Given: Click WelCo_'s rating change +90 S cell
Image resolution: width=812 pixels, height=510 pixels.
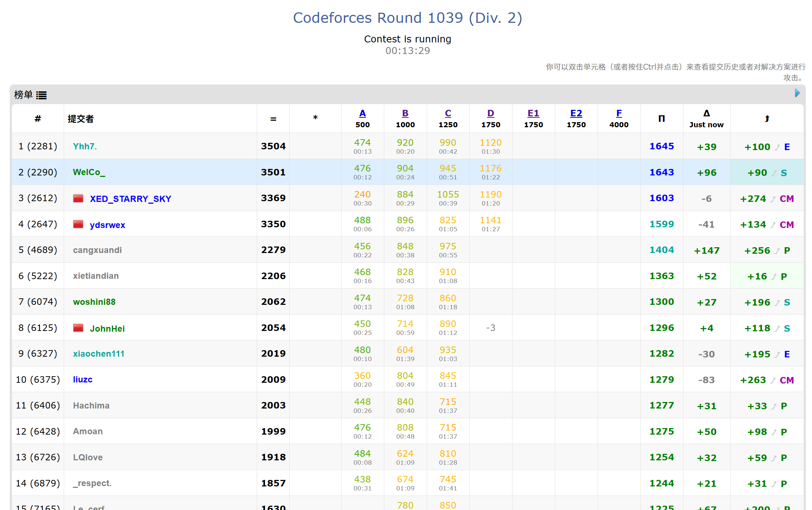Looking at the screenshot, I should 767,173.
